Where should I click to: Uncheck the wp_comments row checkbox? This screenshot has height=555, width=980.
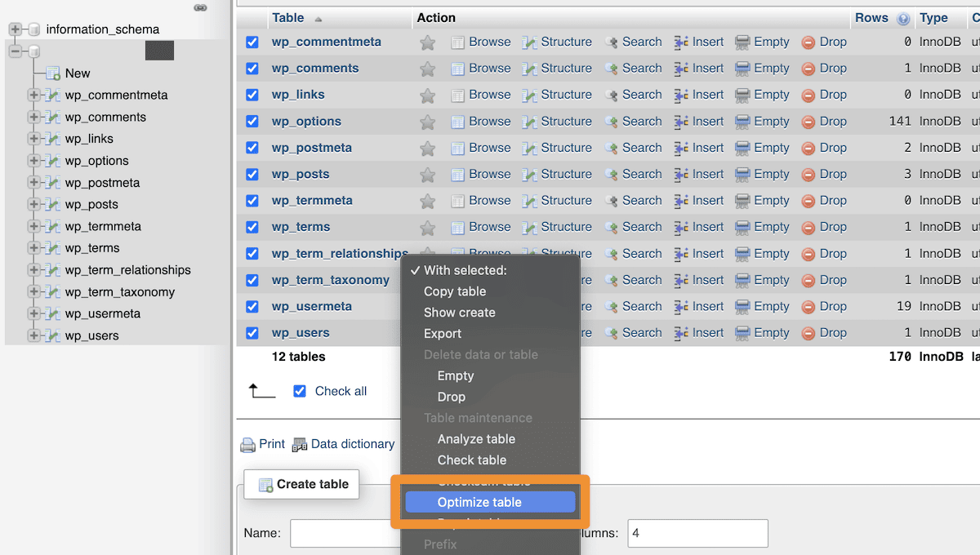click(252, 69)
